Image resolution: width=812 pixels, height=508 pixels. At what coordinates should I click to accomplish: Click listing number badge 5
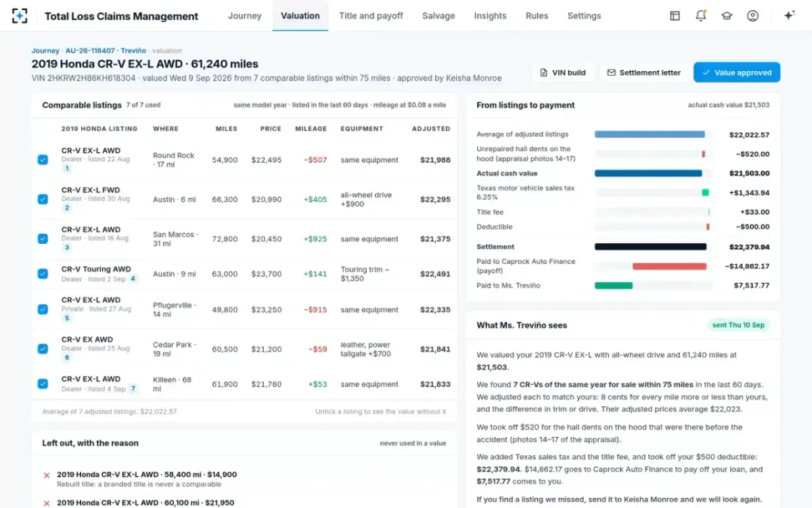click(67, 318)
